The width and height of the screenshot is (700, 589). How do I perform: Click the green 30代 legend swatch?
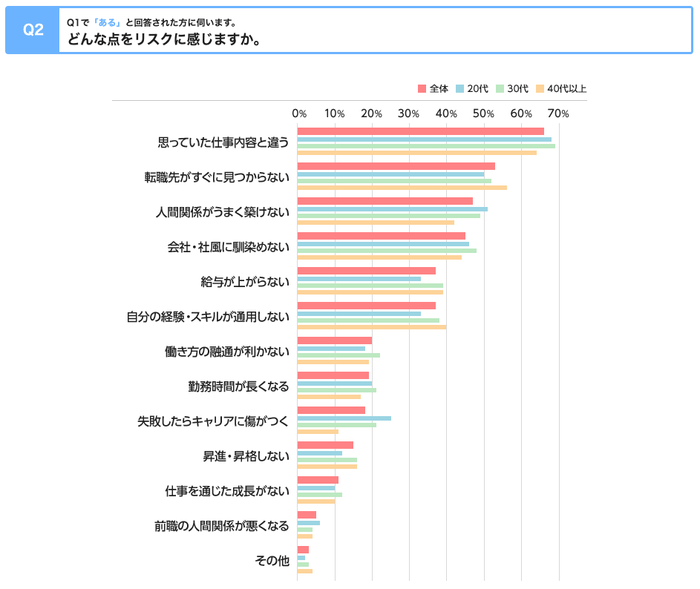pyautogui.click(x=500, y=88)
